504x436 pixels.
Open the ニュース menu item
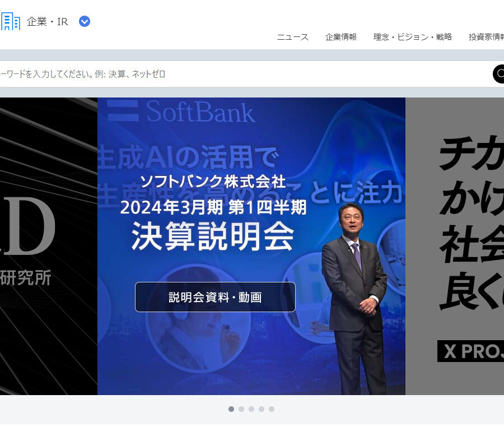[293, 37]
